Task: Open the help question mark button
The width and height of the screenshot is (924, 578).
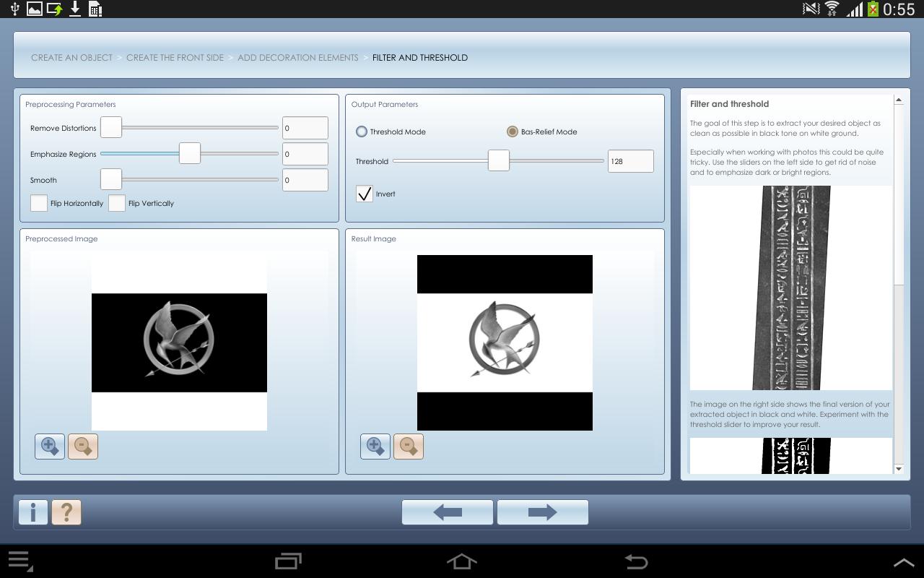Action: tap(66, 512)
